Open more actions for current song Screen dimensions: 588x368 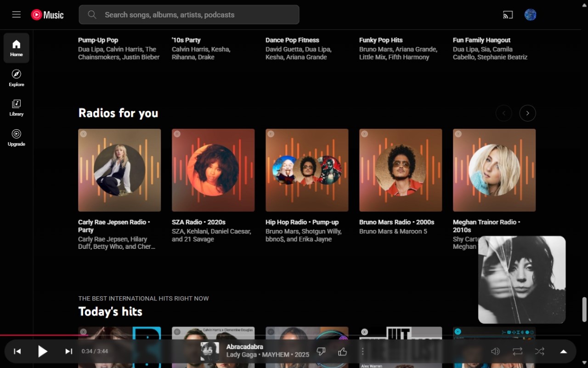pyautogui.click(x=362, y=351)
